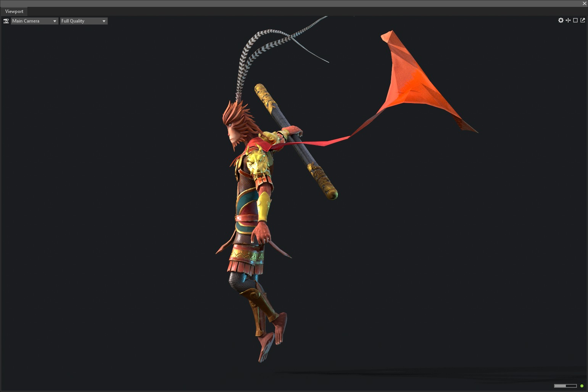Open the Full Quality render dropdown
Viewport: 588px width, 392px height.
(84, 21)
